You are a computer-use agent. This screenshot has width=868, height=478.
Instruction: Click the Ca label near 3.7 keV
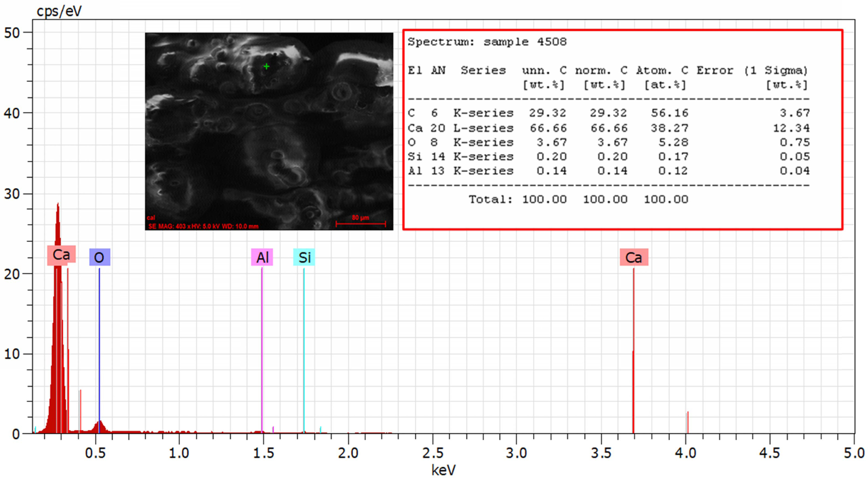coord(634,257)
